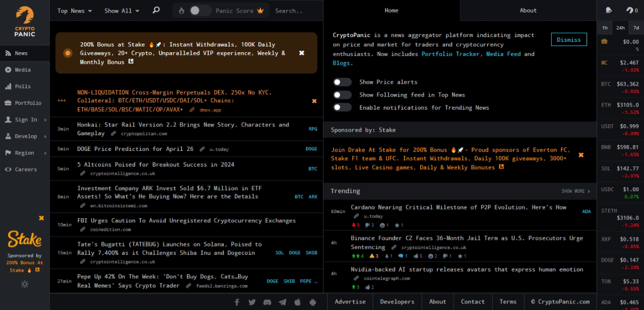Go to News in sidebar

(x=25, y=53)
